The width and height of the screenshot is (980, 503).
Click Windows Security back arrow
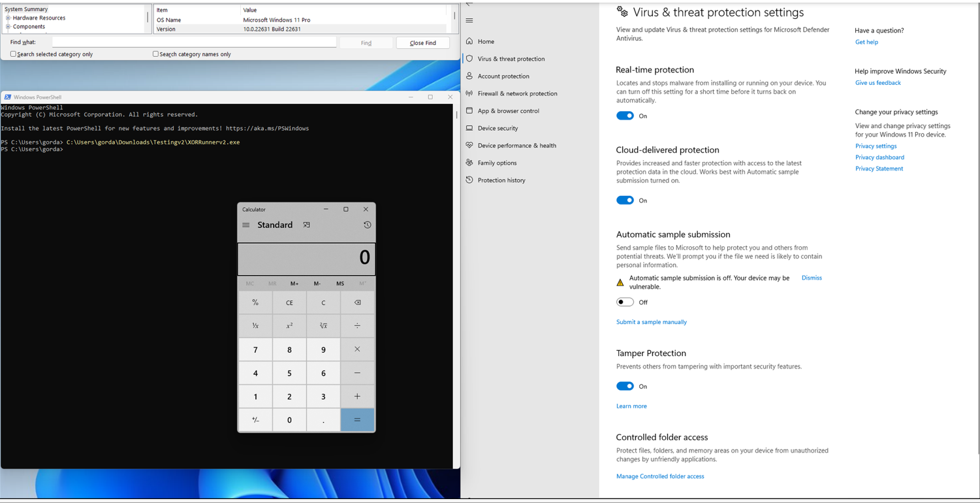(469, 4)
